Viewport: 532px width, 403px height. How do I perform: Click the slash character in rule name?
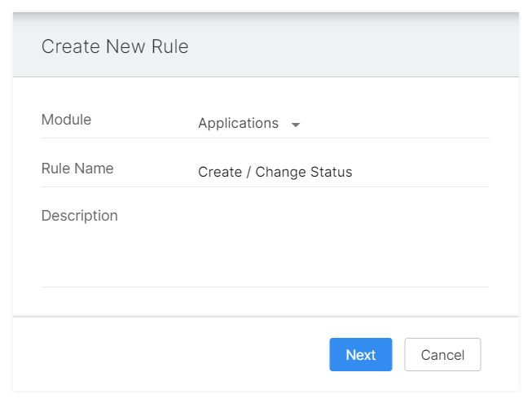[248, 172]
